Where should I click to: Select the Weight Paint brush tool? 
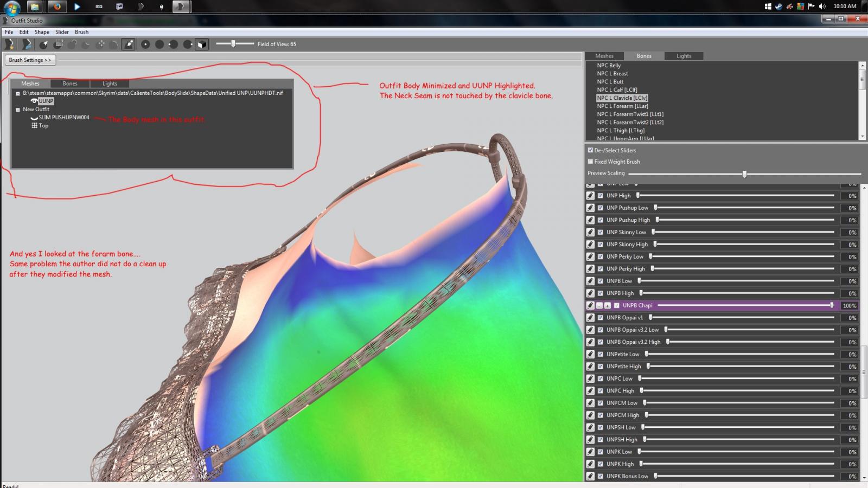coord(129,44)
